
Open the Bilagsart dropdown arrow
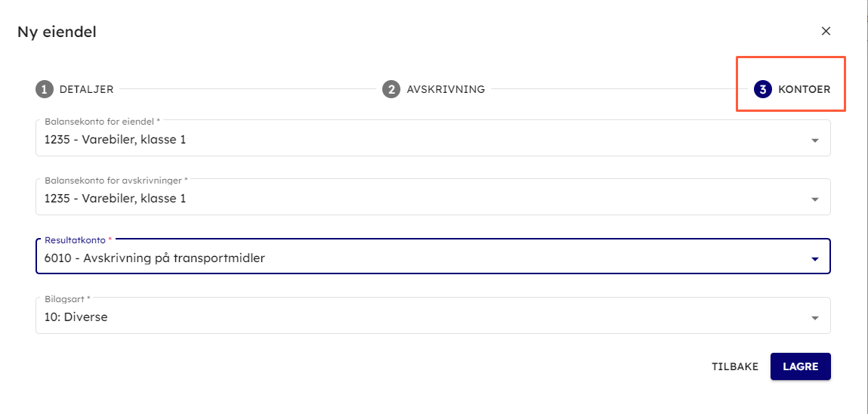point(814,318)
